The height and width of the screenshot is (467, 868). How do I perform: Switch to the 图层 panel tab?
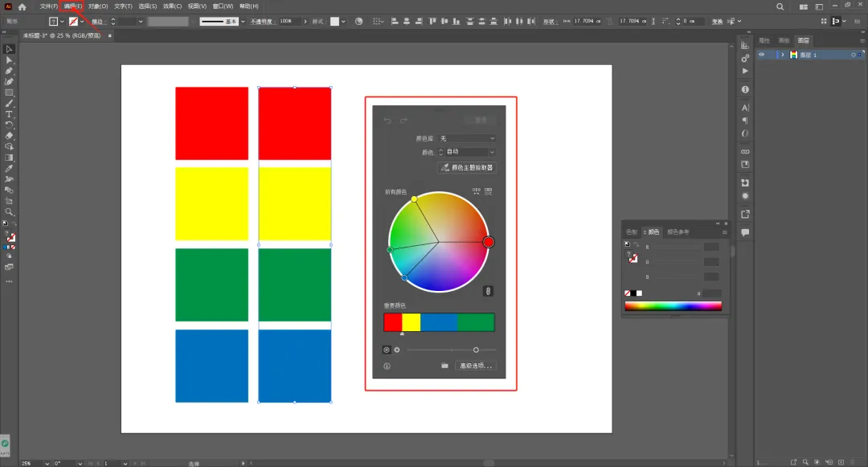(803, 40)
